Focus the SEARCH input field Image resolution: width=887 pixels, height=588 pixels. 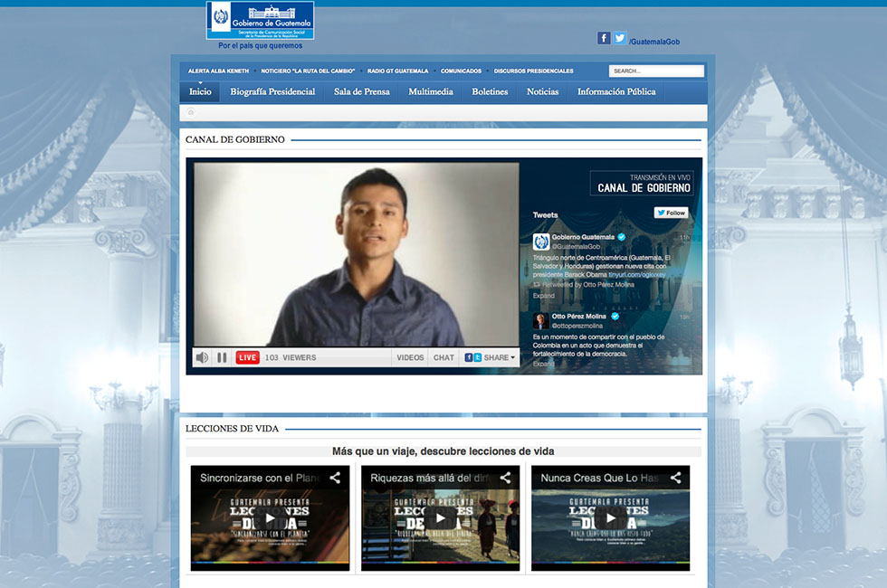coord(656,71)
